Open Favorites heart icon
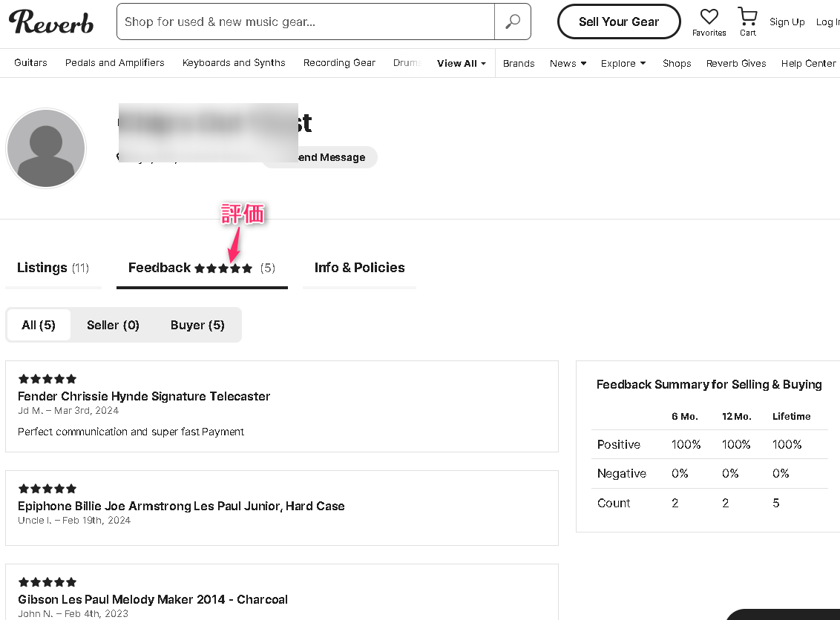 709,17
